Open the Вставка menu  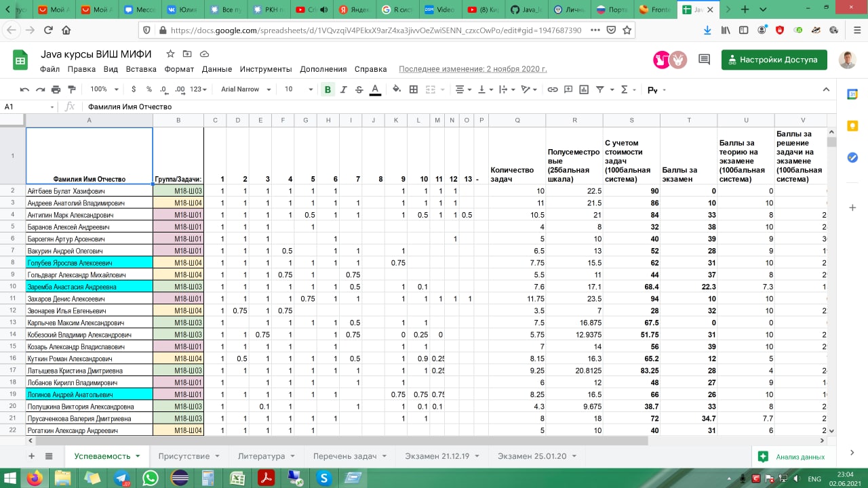point(141,69)
